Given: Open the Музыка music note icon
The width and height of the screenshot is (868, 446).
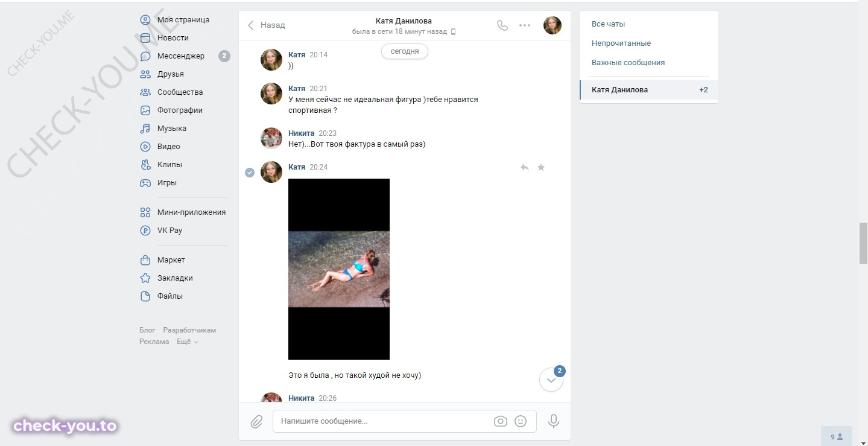Looking at the screenshot, I should [x=145, y=129].
